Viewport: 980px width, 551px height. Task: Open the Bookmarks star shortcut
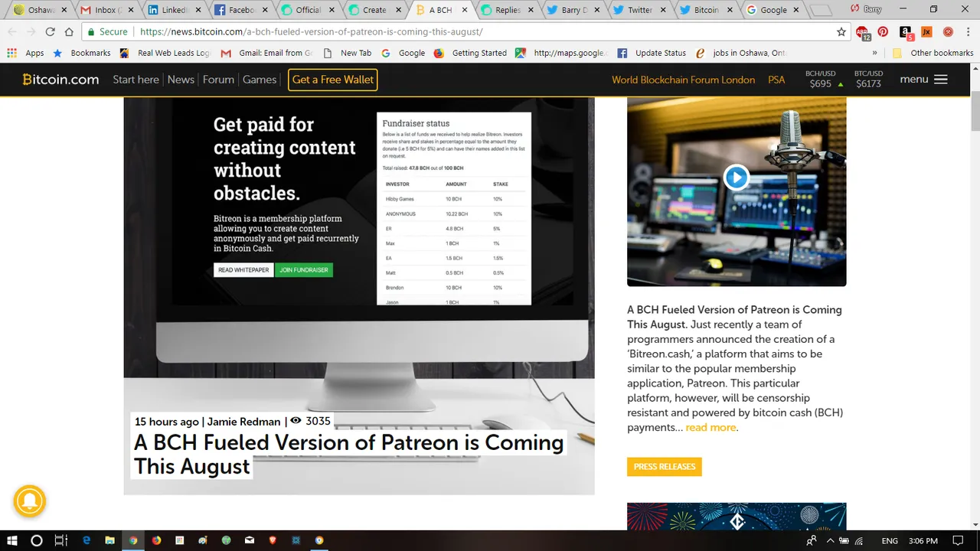82,53
